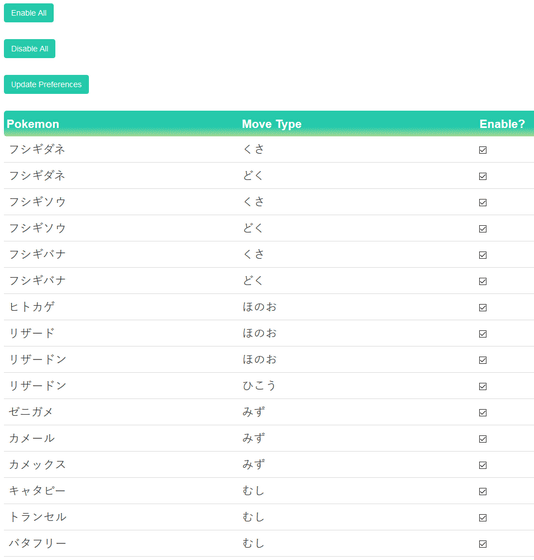Screen dimensions: 534x560
Task: Uncheck the ヒトカゲ ほのお checkbox
Action: point(483,308)
